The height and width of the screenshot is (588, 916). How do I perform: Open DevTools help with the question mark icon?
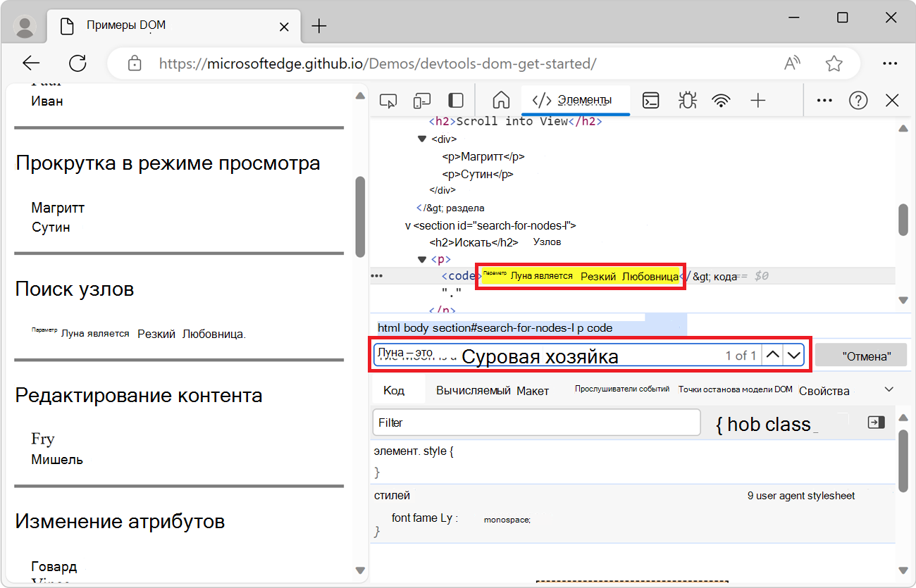tap(858, 100)
